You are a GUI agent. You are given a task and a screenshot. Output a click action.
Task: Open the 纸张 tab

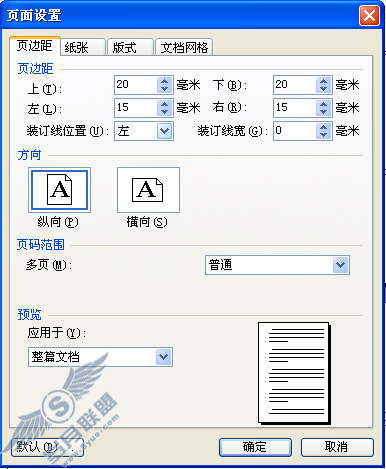point(83,47)
